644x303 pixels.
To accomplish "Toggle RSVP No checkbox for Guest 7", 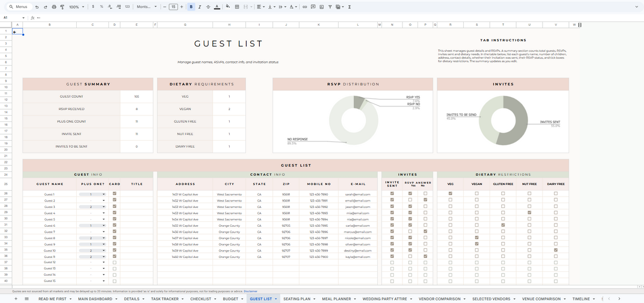I will click(x=426, y=232).
